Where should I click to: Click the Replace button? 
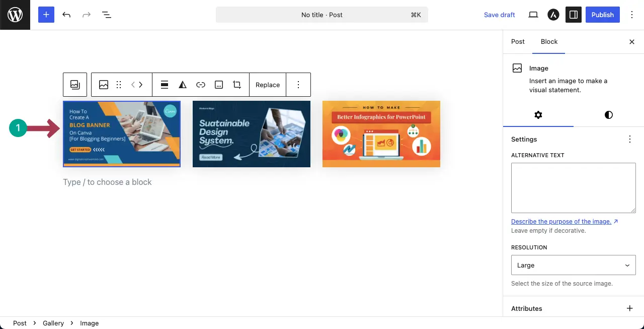[268, 85]
